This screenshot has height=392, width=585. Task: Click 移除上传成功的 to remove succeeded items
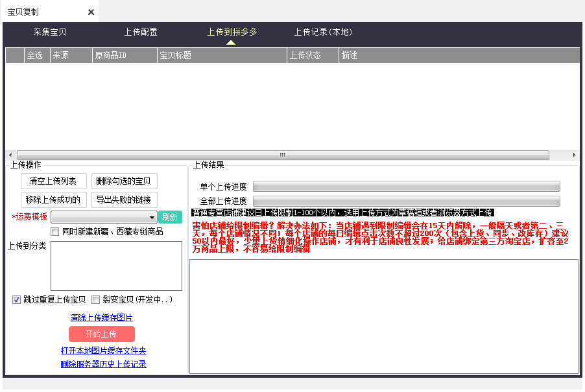point(54,200)
